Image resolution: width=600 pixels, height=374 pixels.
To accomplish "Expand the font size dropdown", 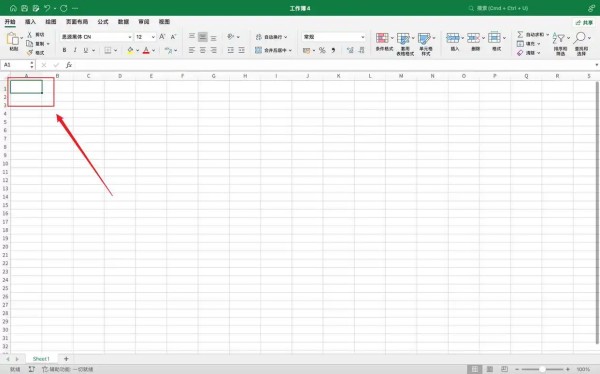I will pos(153,37).
